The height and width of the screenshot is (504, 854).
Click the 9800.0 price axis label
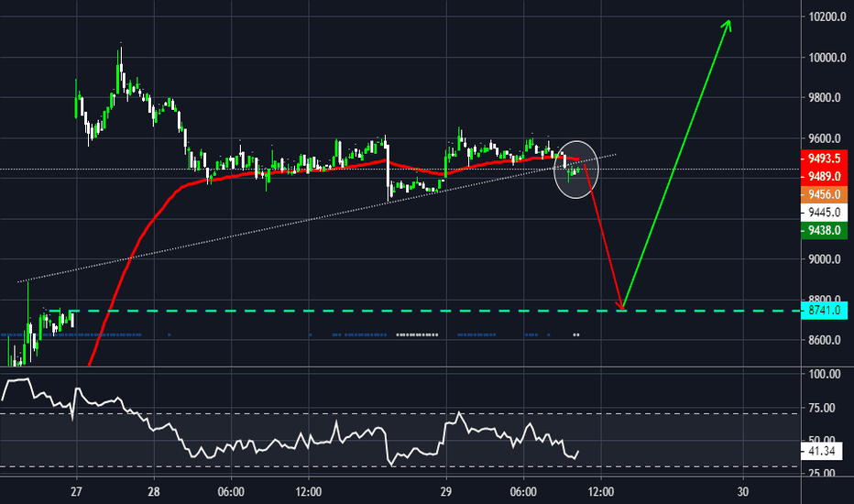click(827, 98)
